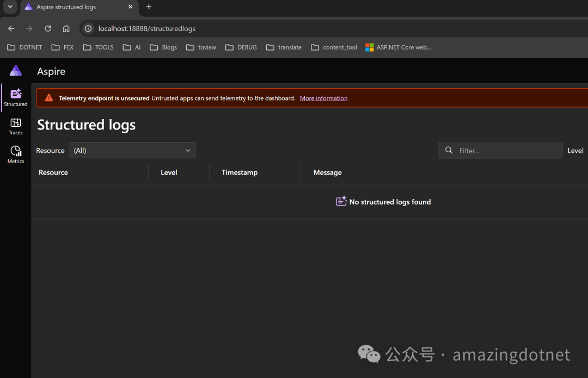Open the Structured logs sidebar icon
Viewport: 588px width, 378px height.
tap(16, 97)
